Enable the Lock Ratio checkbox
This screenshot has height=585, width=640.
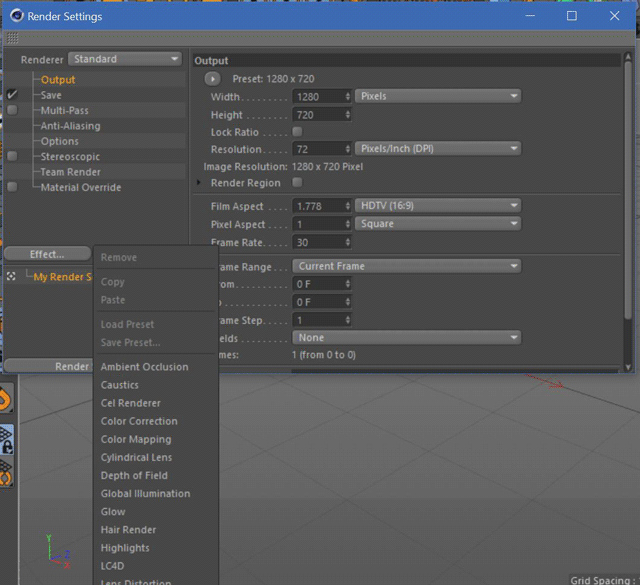click(x=297, y=132)
